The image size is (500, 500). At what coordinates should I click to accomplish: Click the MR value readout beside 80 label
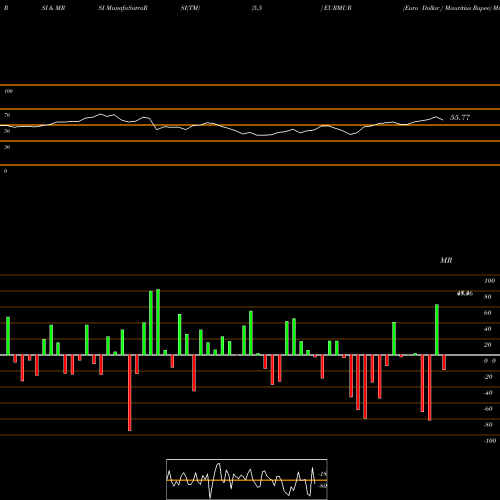pos(465,294)
